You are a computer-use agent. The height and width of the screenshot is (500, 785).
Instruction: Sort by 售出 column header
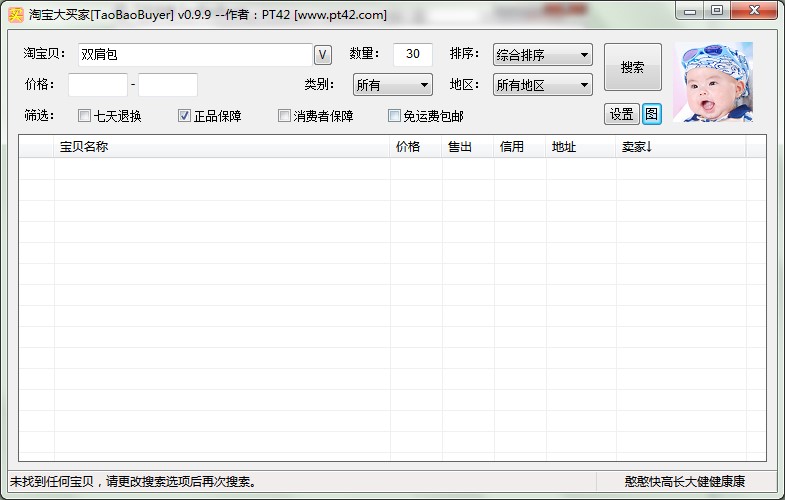point(468,147)
